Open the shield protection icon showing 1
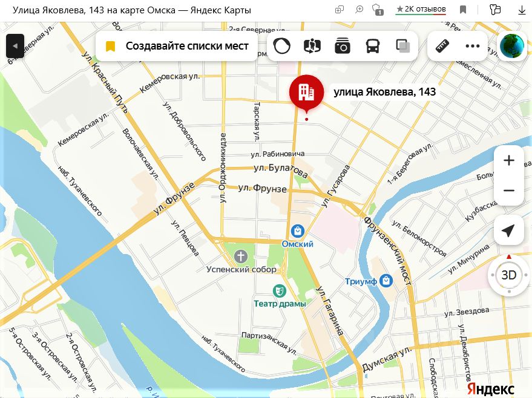The width and height of the screenshot is (532, 398). (x=378, y=10)
